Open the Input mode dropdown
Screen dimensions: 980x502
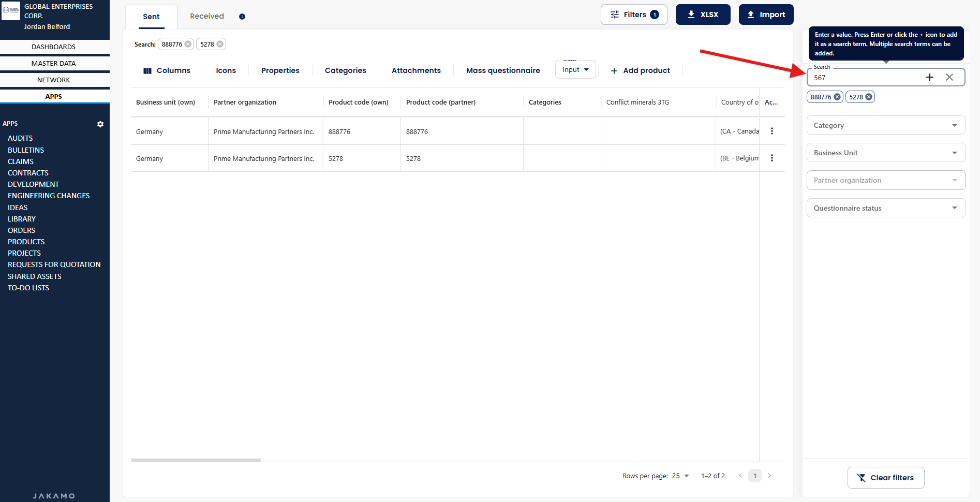575,70
